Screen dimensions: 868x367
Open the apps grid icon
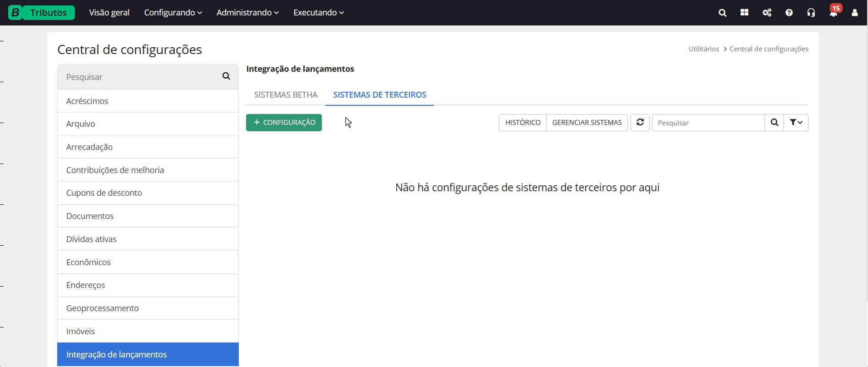[745, 13]
